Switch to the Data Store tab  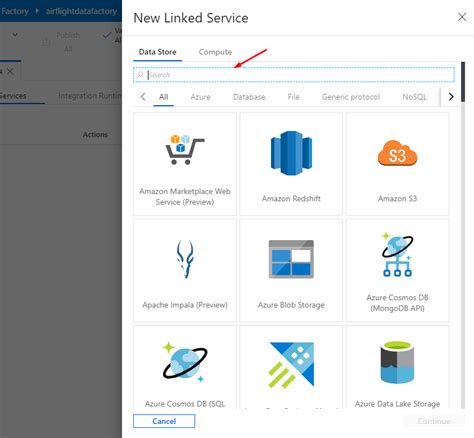(x=157, y=52)
